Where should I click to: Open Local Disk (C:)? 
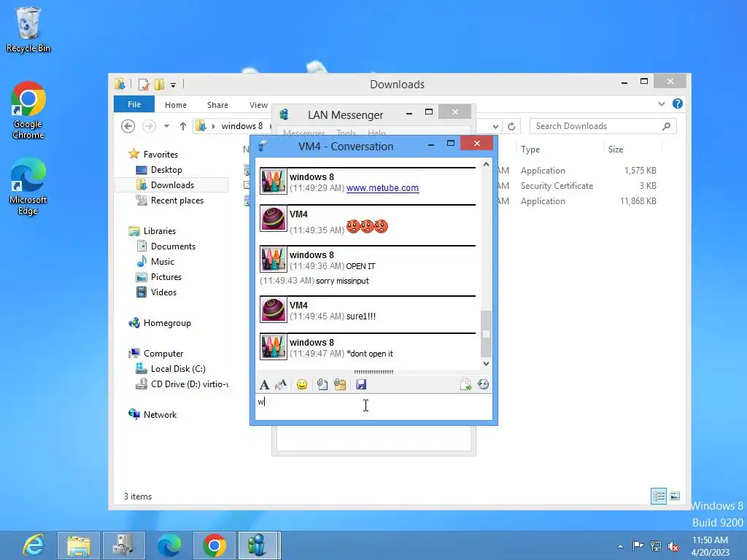178,368
